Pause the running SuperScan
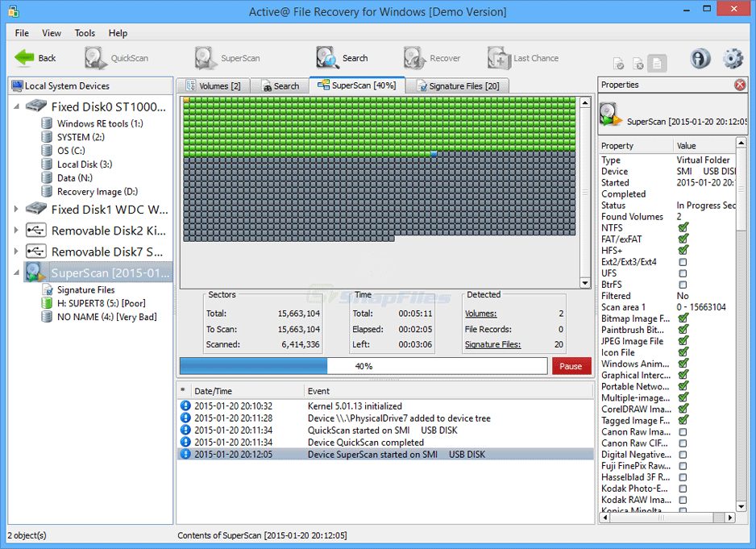 [x=571, y=365]
